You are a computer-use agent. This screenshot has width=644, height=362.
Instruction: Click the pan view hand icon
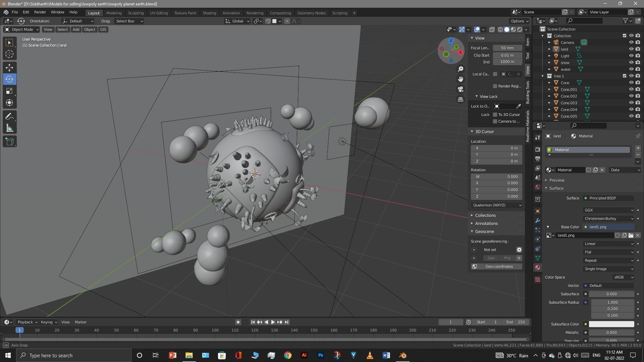[x=461, y=79]
